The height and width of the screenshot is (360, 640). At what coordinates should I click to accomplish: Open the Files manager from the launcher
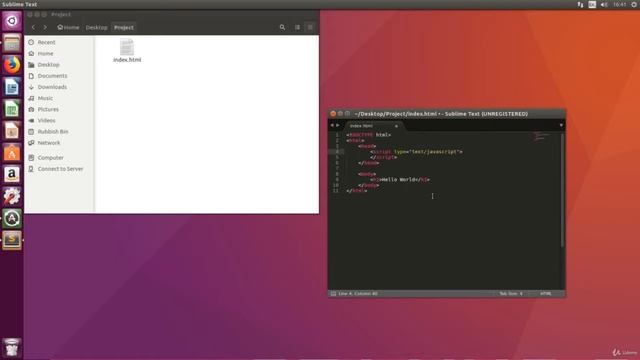click(x=11, y=43)
